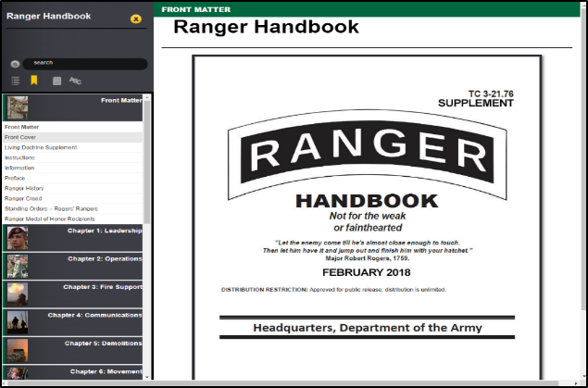
Task: Expand Chapter 3: Fire Support
Action: click(73, 294)
